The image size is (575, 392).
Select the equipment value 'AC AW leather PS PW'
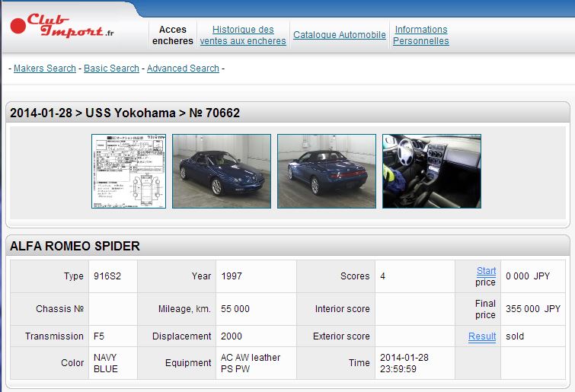251,363
